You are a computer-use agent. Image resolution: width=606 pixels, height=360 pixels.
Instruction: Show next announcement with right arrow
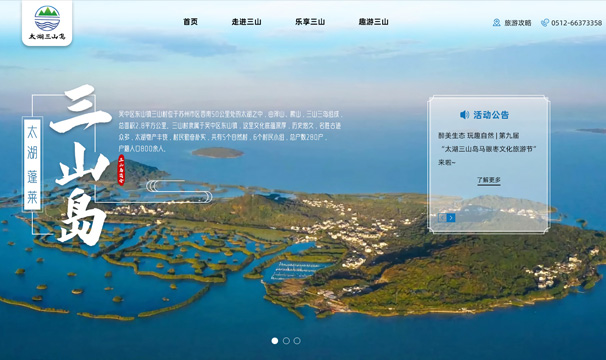pos(451,218)
